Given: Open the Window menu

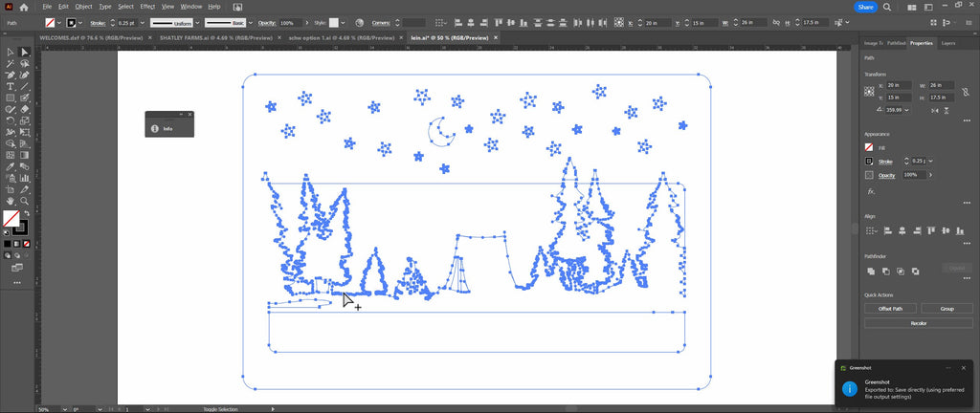Looking at the screenshot, I should point(190,7).
